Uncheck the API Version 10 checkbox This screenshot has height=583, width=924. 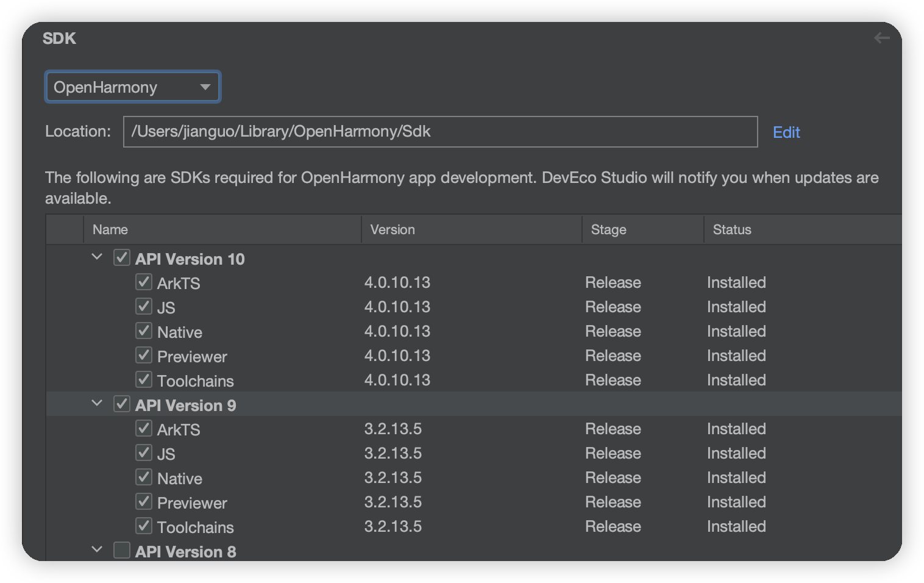tap(122, 257)
